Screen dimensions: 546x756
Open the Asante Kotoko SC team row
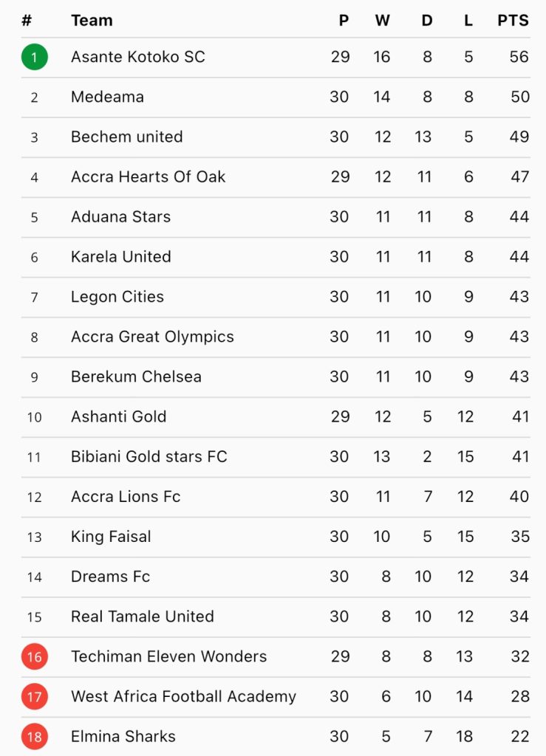276,58
